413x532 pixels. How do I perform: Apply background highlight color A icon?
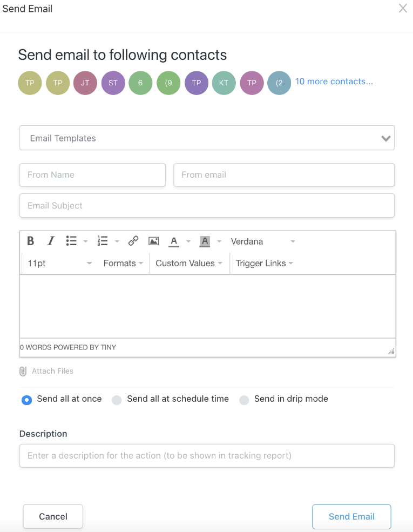pyautogui.click(x=205, y=241)
